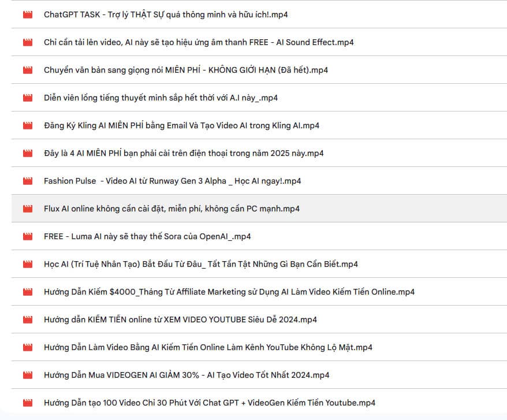Select Chuyển văn bản sang giọng nói file
The height and width of the screenshot is (420, 507).
pyautogui.click(x=186, y=70)
